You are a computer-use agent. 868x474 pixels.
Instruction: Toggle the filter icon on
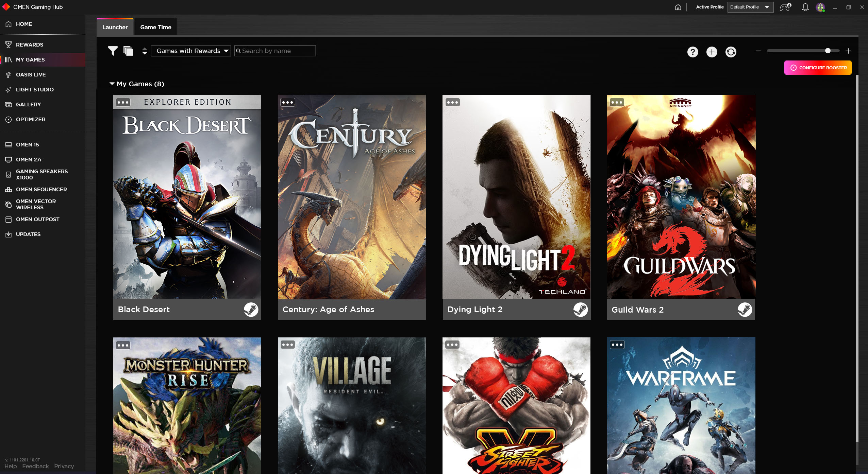click(112, 51)
